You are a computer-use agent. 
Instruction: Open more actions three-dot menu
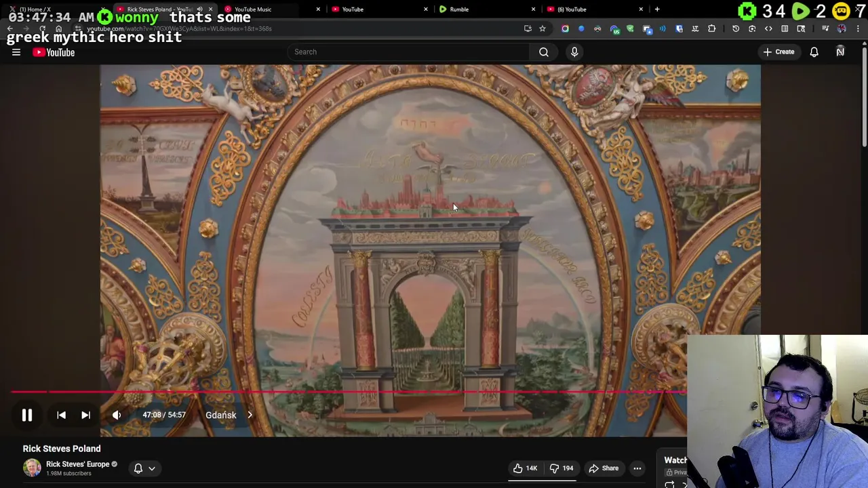(x=637, y=468)
